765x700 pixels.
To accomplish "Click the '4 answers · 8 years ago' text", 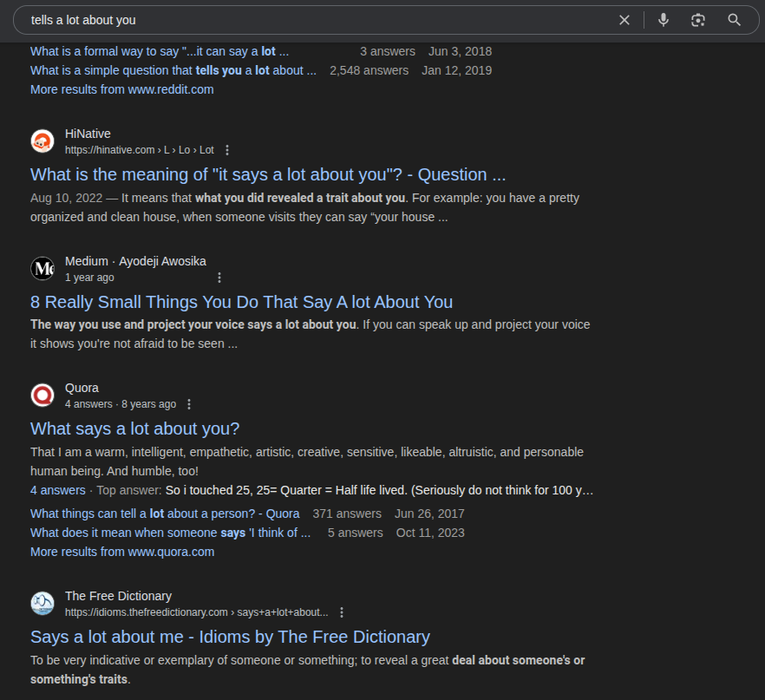I will 121,404.
